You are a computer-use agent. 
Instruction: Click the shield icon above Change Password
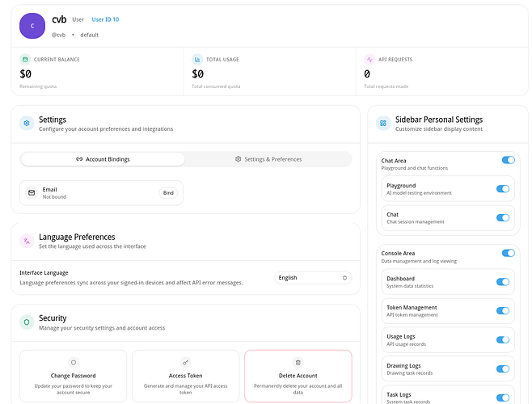74,362
